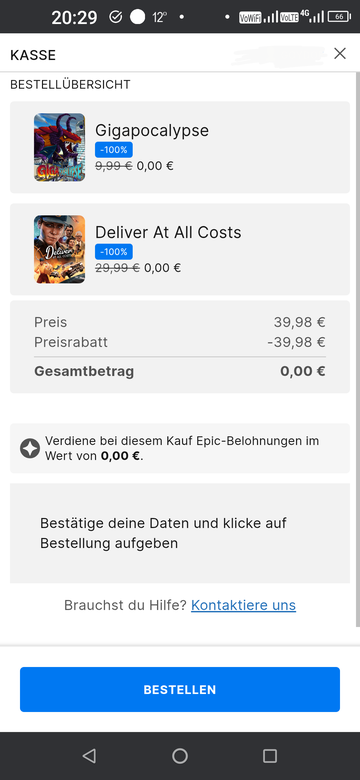Tap the Gesamtbetrag total row

pyautogui.click(x=180, y=372)
